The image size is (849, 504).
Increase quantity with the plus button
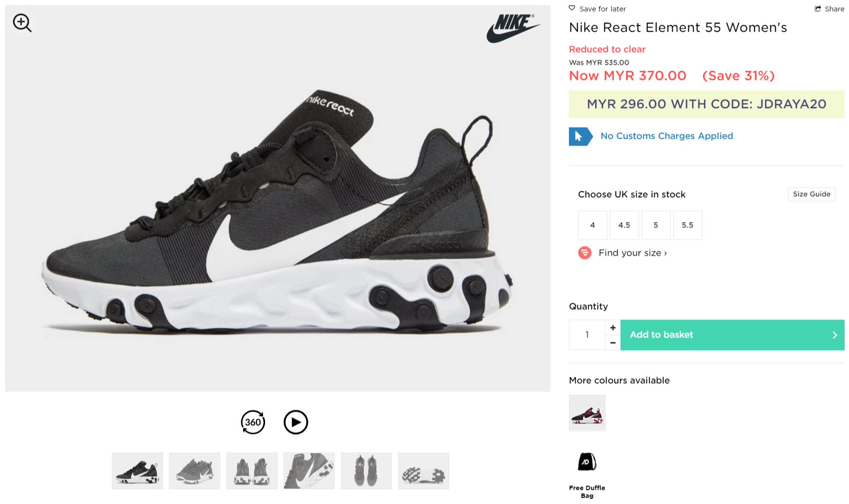[x=613, y=328]
